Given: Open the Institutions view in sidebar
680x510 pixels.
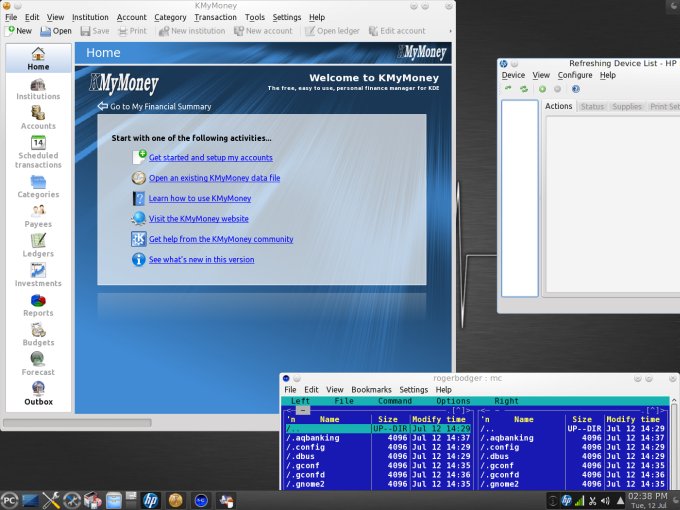Looking at the screenshot, I should (38, 87).
